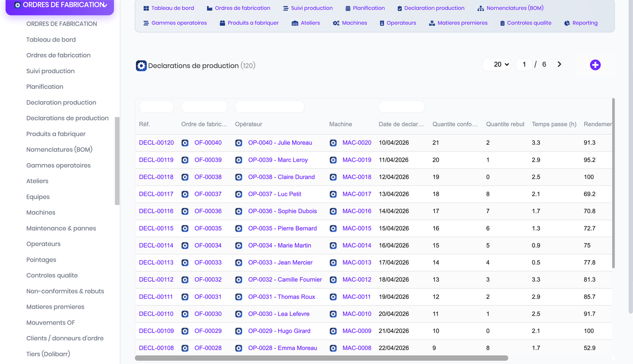Open declaration DECL-00120
Image resolution: width=633 pixels, height=364 pixels.
(156, 143)
